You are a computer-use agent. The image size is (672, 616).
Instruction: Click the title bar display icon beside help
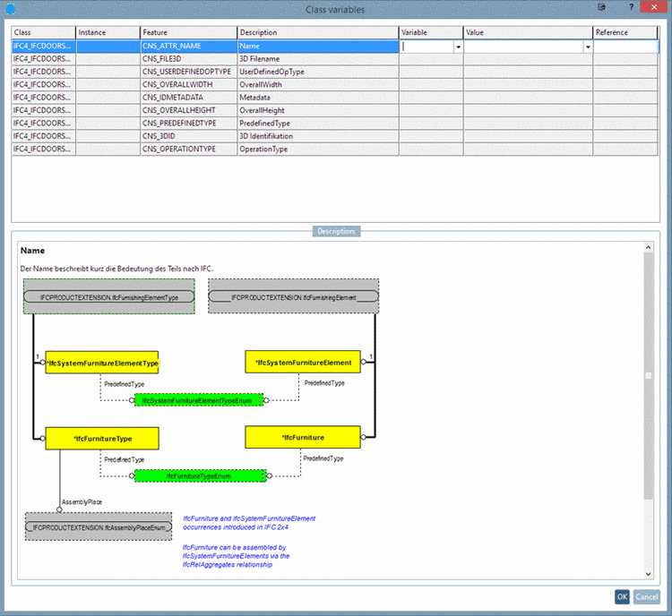click(x=602, y=7)
